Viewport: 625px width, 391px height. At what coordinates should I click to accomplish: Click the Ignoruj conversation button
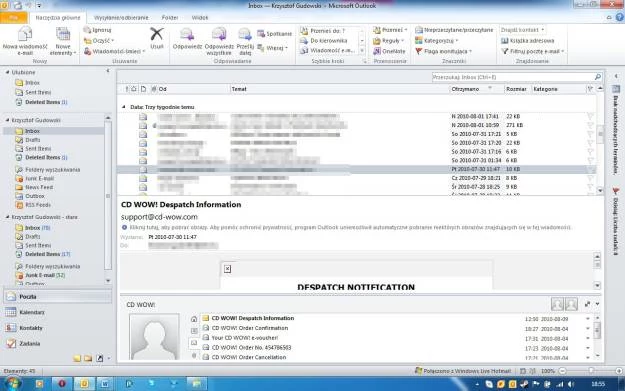coord(98,30)
